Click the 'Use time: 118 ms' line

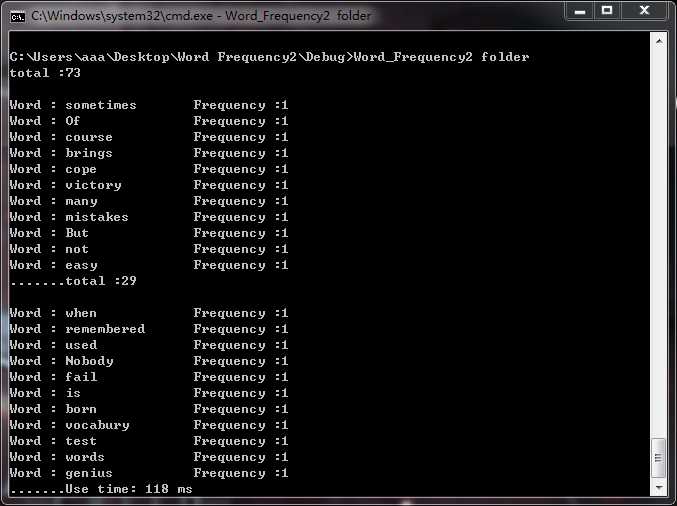coord(129,489)
